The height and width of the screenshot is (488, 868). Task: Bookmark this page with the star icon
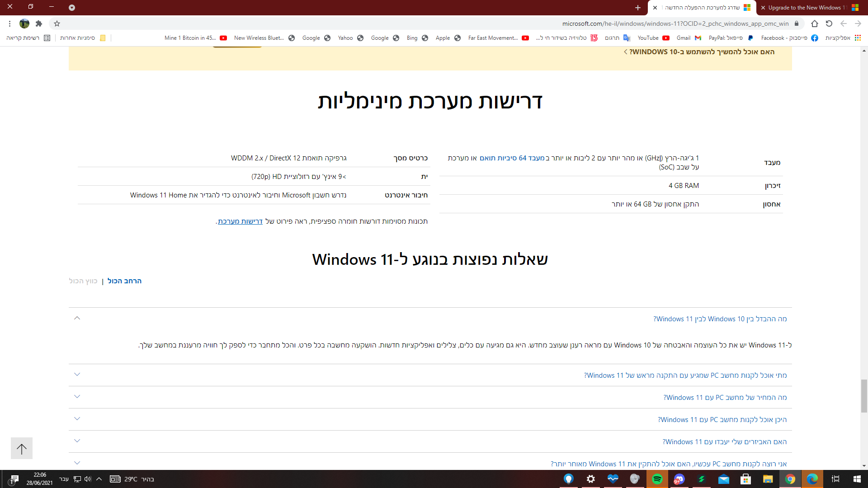click(x=57, y=23)
